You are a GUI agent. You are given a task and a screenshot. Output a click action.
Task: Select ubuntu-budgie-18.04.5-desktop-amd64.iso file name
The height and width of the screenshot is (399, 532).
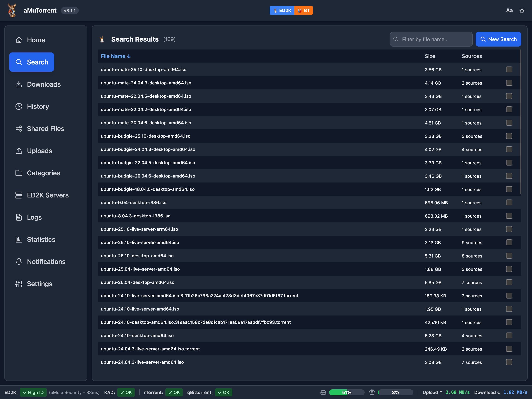click(148, 189)
